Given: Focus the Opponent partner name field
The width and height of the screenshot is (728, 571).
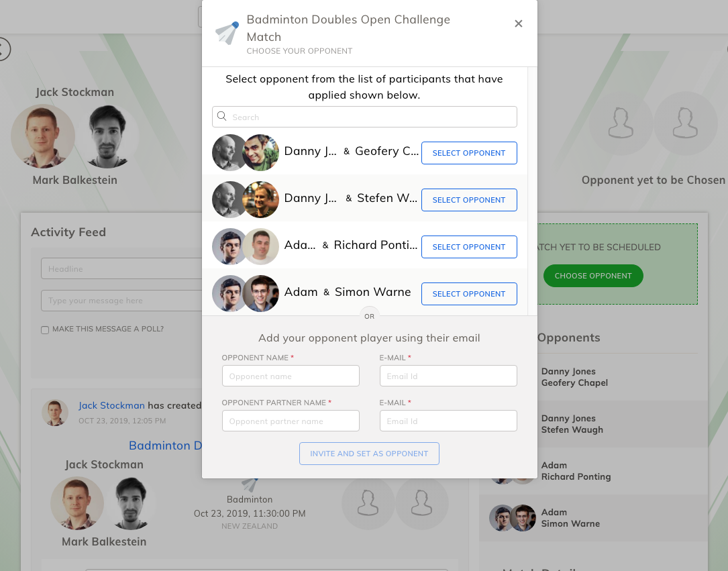Looking at the screenshot, I should (x=291, y=421).
